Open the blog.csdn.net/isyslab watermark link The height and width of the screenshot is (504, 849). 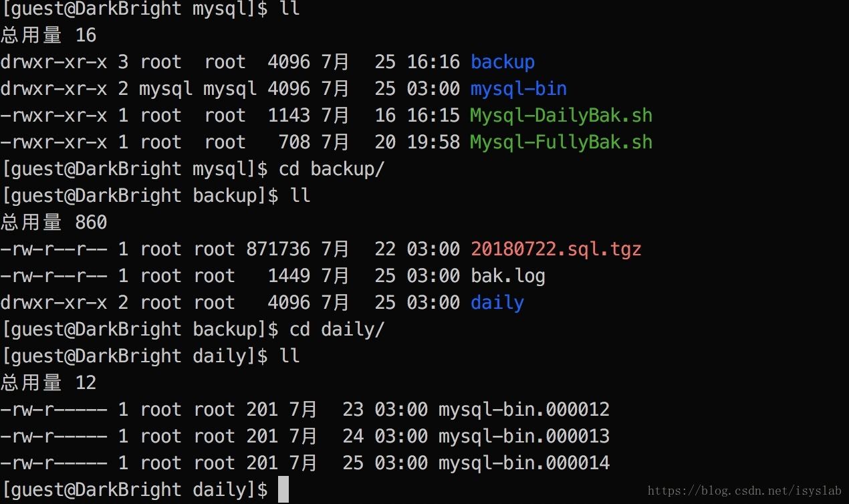[744, 491]
